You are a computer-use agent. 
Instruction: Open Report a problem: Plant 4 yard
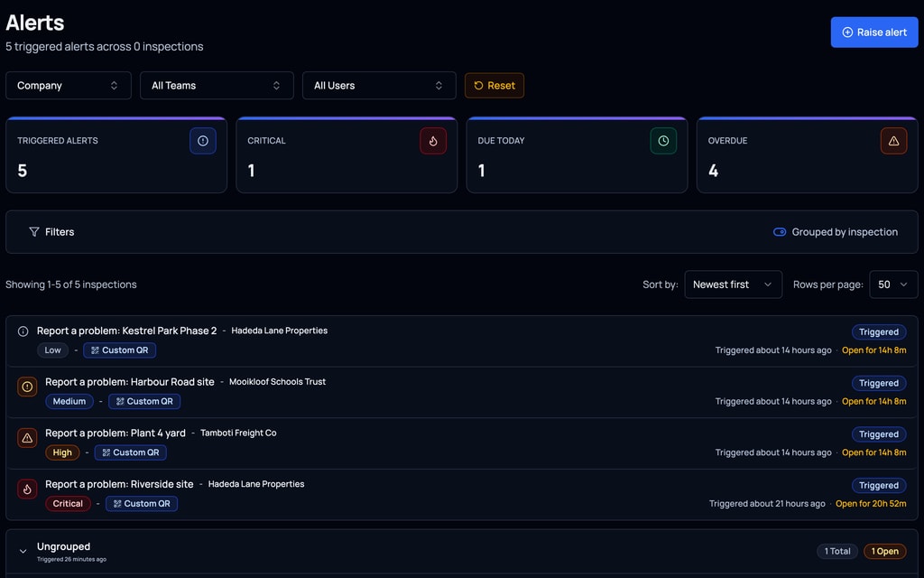pos(115,433)
